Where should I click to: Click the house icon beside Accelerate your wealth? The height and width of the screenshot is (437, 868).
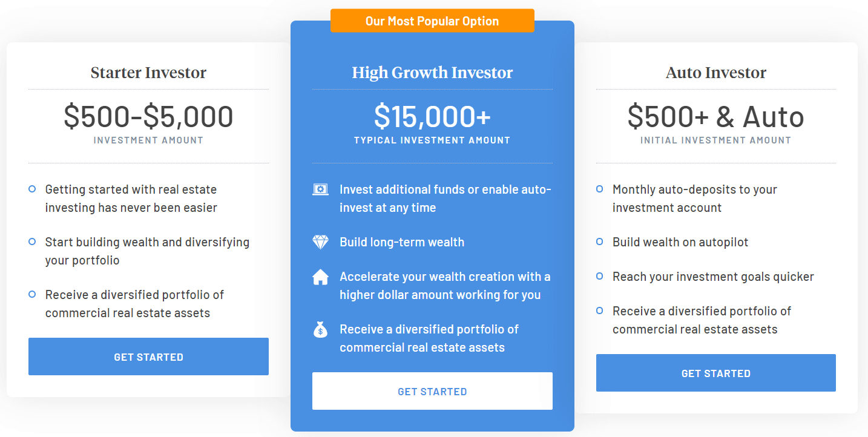(320, 277)
